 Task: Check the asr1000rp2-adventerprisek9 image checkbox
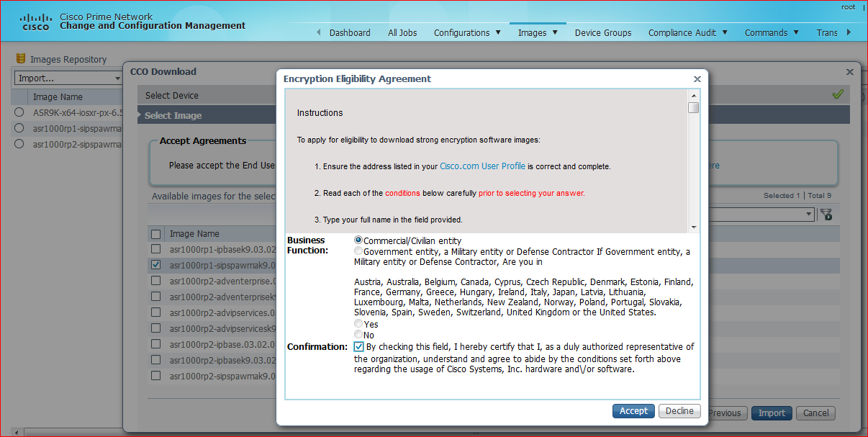156,297
